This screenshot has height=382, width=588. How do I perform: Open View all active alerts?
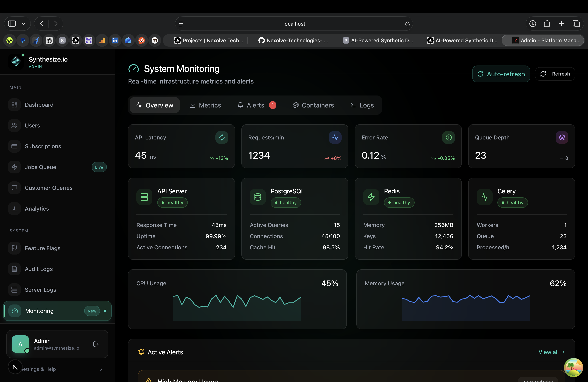pos(552,352)
